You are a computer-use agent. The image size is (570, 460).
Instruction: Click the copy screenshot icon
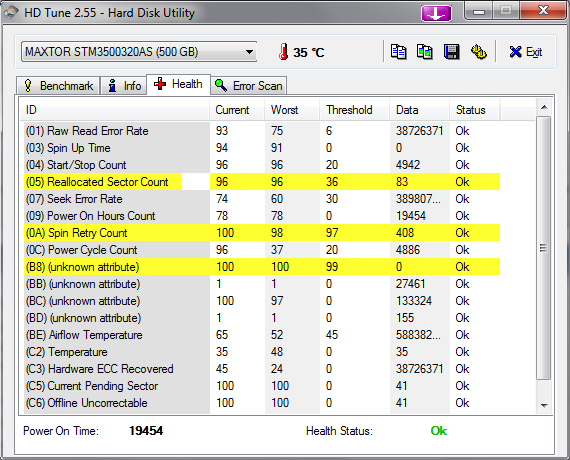(x=425, y=52)
